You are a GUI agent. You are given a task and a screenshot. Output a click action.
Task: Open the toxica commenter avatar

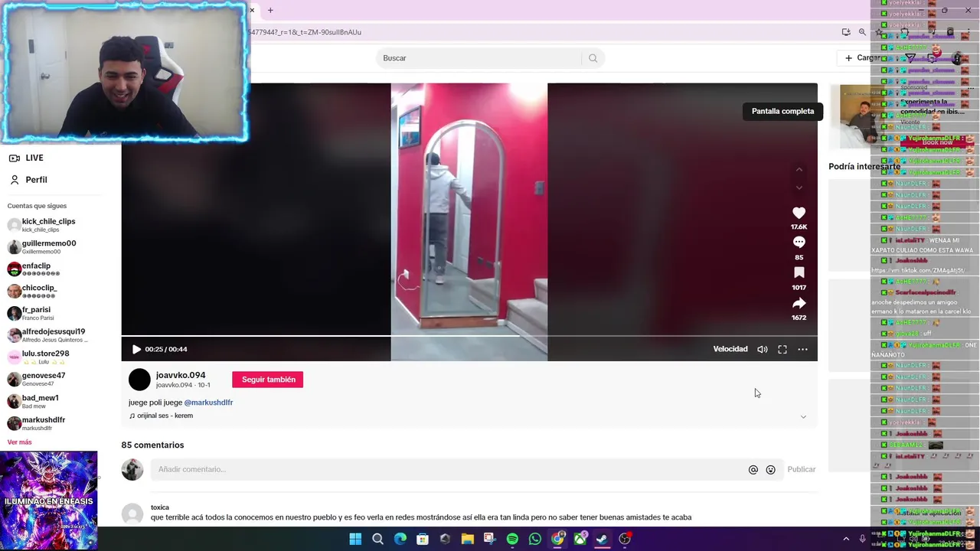[x=132, y=514]
